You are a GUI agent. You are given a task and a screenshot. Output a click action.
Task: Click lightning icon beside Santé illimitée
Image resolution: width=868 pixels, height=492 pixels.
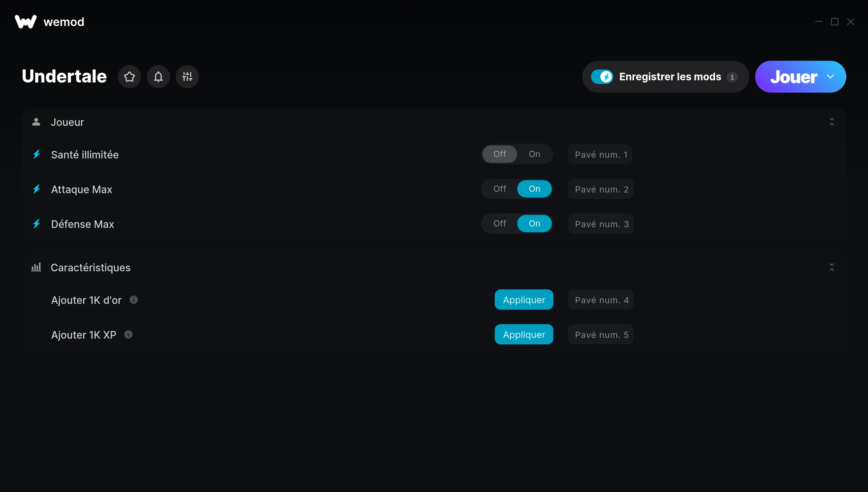click(37, 154)
